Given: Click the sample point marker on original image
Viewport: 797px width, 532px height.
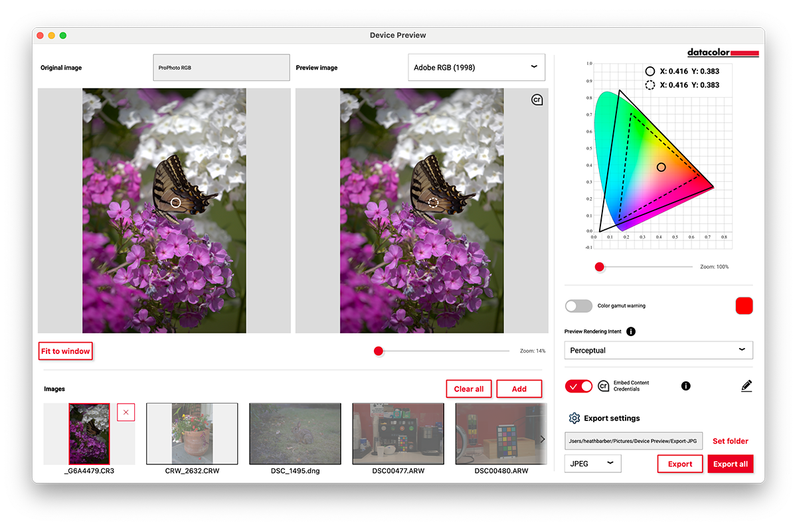Looking at the screenshot, I should coord(175,203).
